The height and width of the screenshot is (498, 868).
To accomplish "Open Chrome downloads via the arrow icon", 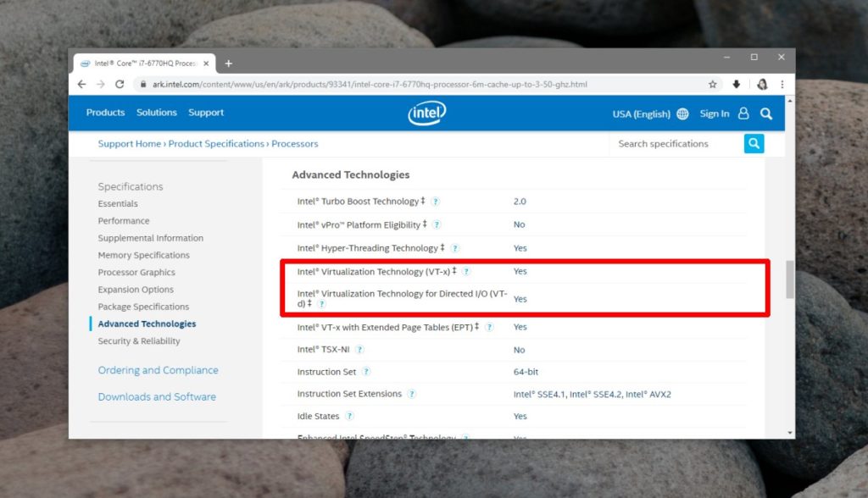I will pos(736,84).
